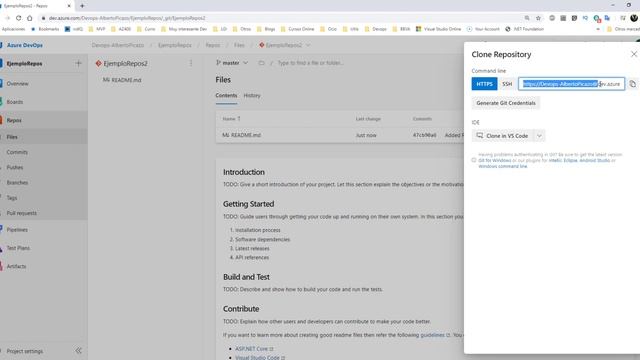Switch to the SSH clone option

(507, 84)
